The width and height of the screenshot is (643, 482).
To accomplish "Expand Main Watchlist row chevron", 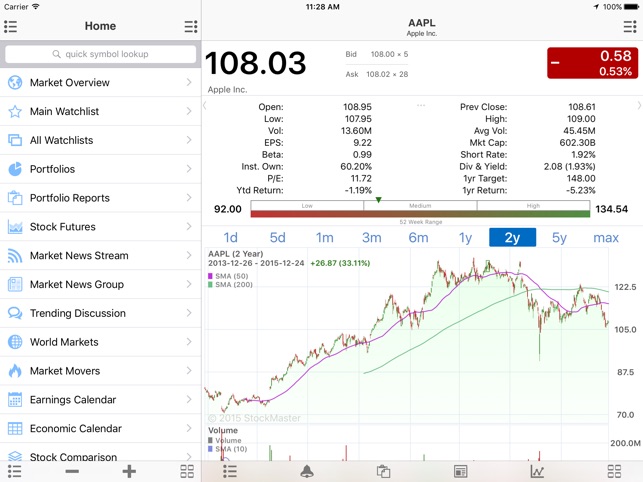I will 189,111.
